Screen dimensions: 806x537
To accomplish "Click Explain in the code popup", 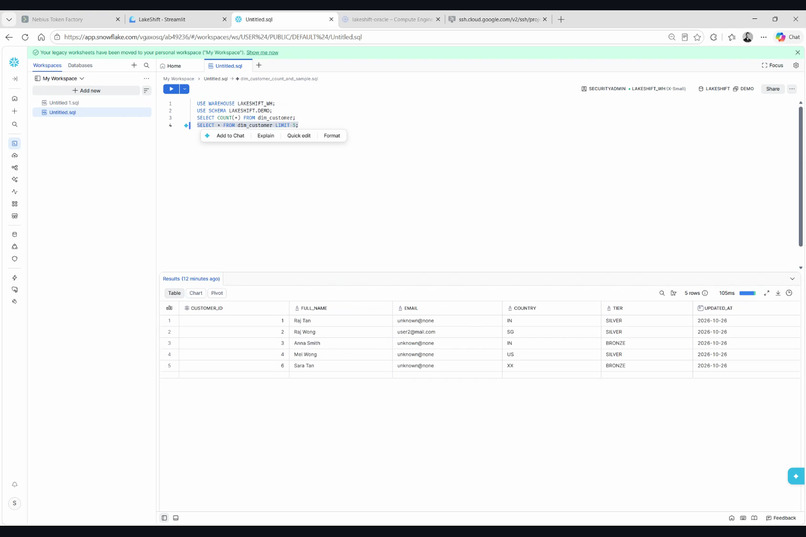I will pyautogui.click(x=266, y=136).
